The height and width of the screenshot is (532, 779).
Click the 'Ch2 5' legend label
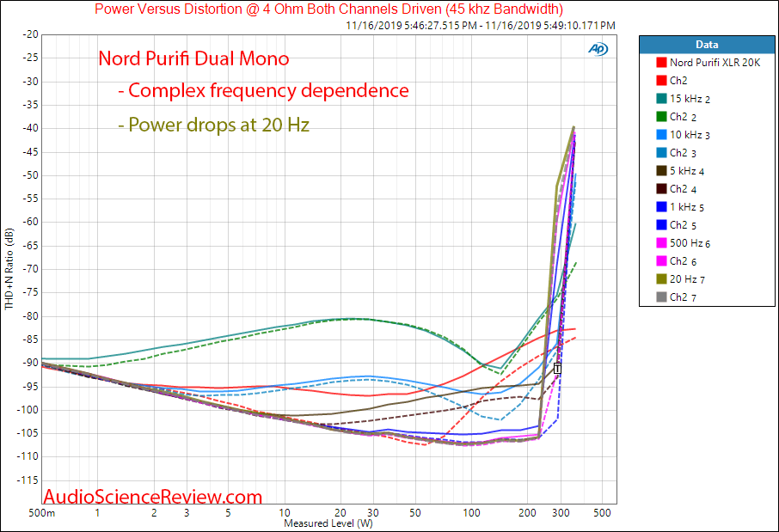(683, 225)
